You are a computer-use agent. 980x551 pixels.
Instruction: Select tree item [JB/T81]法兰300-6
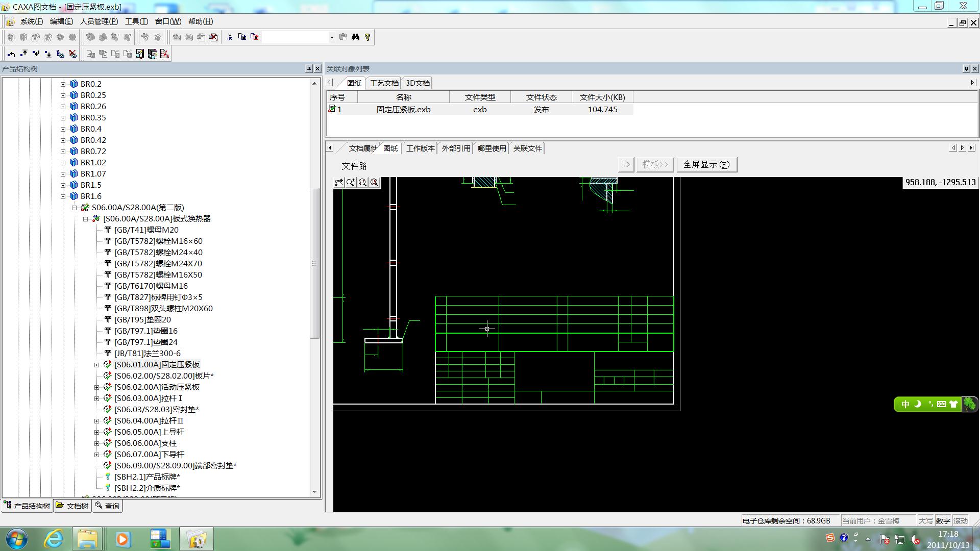147,354
